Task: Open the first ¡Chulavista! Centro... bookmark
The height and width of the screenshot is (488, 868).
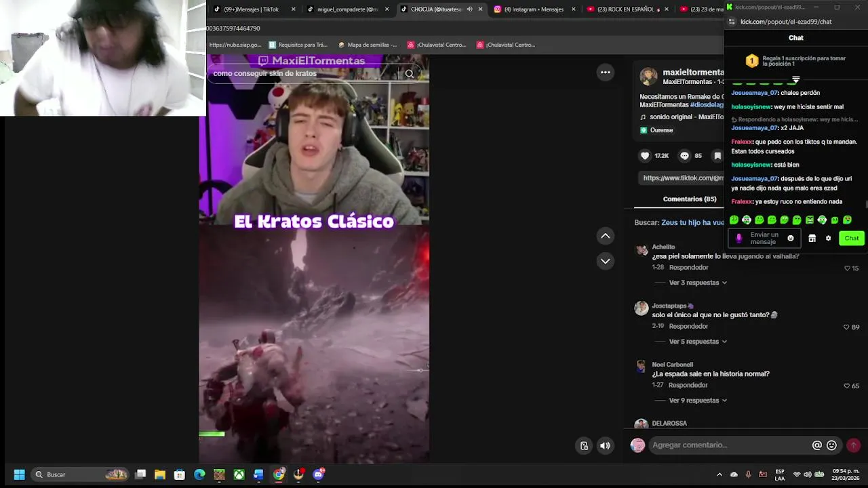Action: [x=436, y=45]
